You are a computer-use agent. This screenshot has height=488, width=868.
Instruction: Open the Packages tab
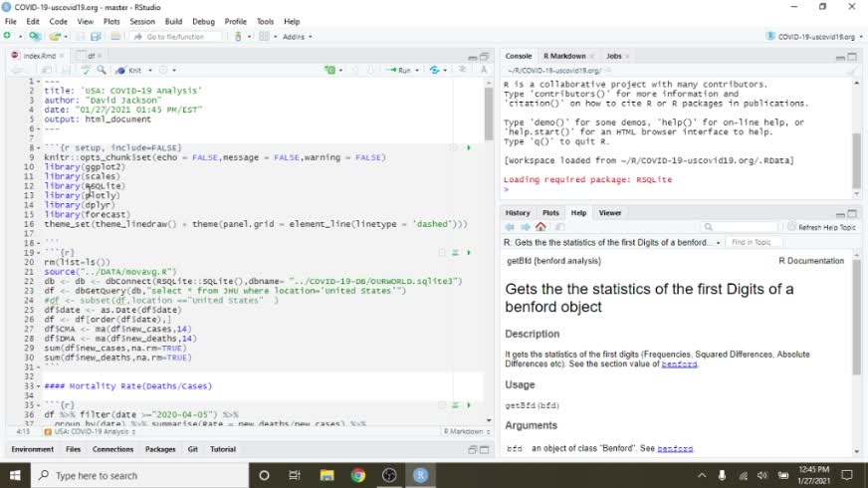pos(160,449)
